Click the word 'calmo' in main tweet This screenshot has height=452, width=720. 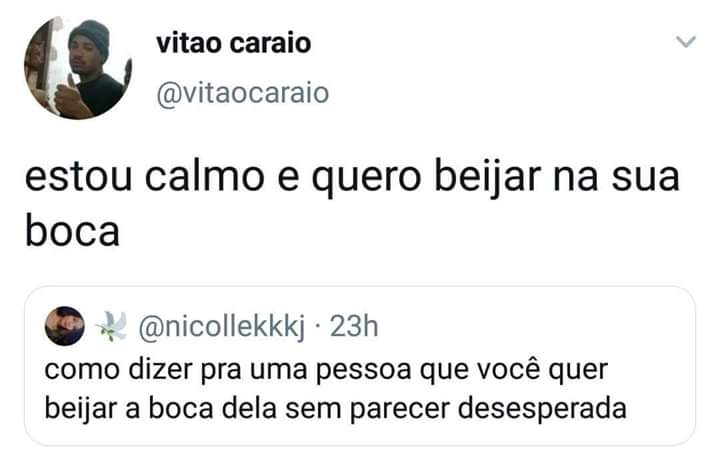click(x=204, y=176)
